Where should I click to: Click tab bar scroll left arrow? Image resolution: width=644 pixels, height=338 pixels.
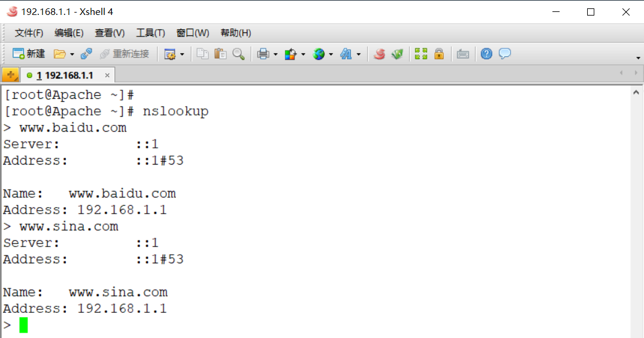[x=621, y=73]
